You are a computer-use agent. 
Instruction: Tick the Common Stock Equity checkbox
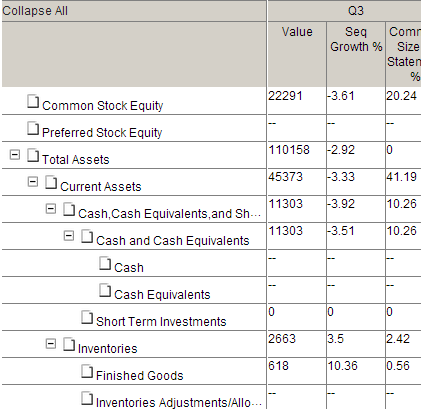point(33,101)
